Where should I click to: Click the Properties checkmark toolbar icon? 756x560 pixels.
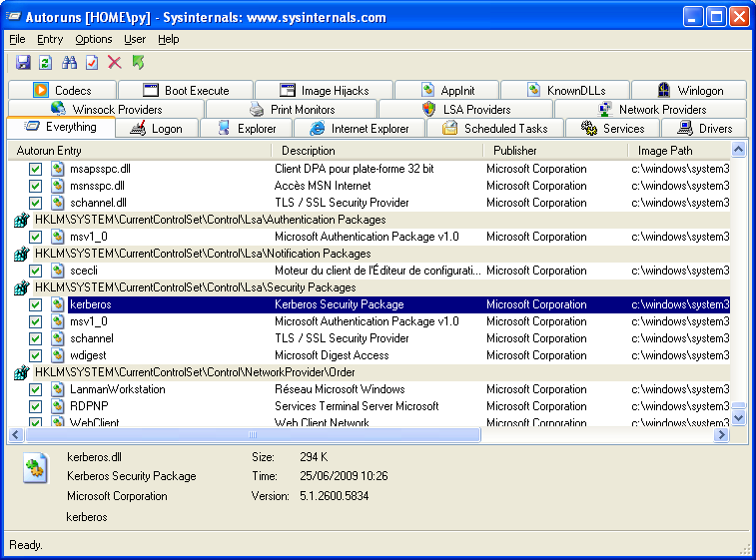[92, 62]
